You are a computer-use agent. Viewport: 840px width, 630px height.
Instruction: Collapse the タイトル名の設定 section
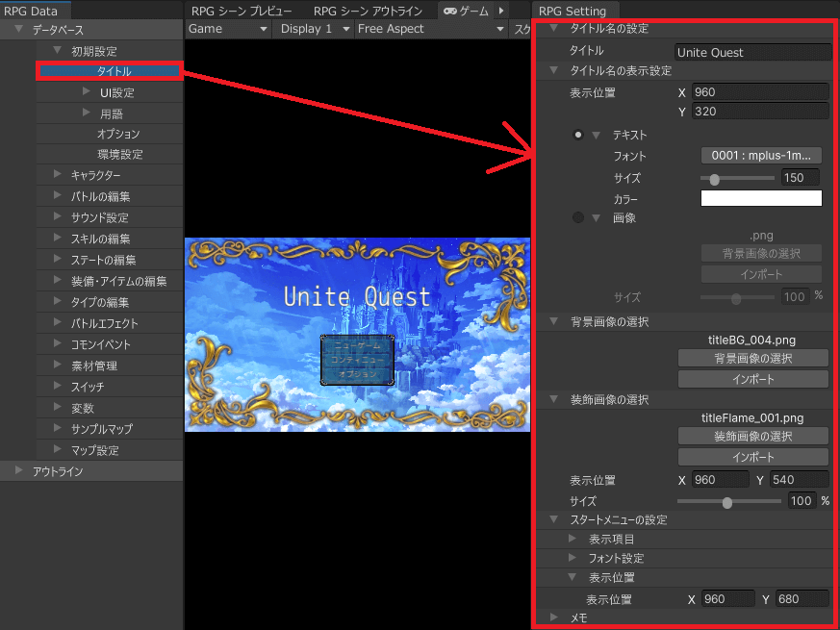click(x=552, y=29)
